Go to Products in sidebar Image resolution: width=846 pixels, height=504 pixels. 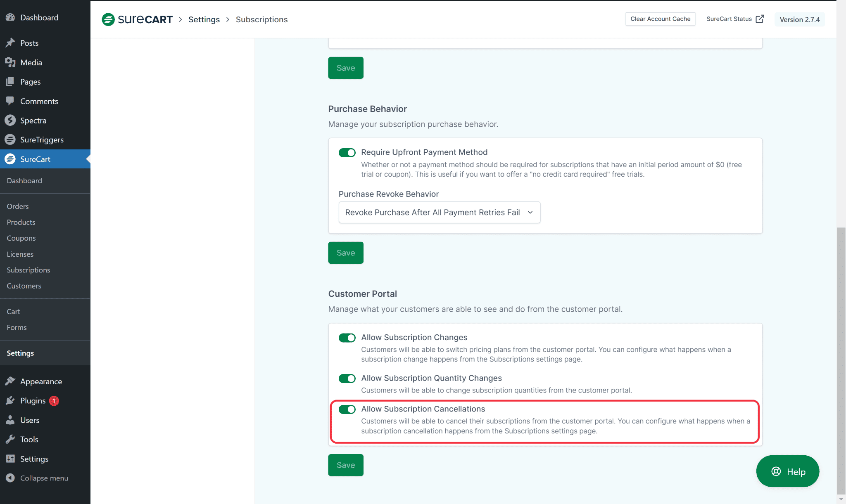(x=21, y=222)
